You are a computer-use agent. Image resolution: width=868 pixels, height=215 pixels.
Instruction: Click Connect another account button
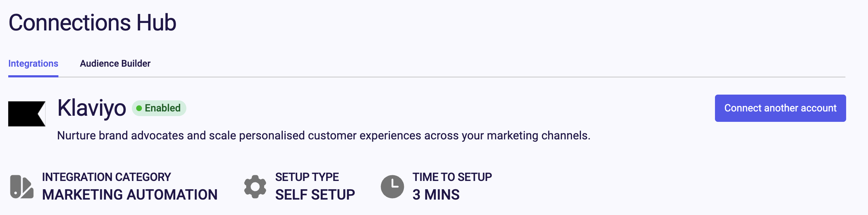pos(780,108)
